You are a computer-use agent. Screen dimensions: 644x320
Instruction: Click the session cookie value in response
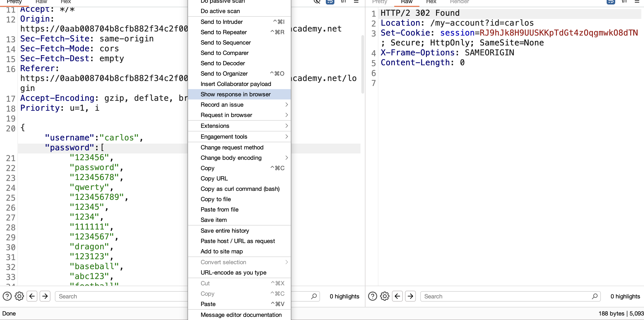(559, 33)
